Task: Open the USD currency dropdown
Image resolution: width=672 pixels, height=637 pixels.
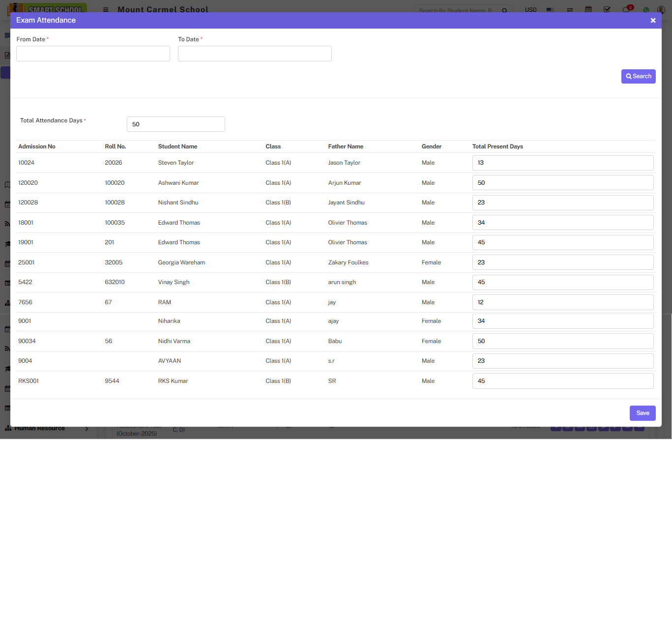Action: (x=531, y=10)
